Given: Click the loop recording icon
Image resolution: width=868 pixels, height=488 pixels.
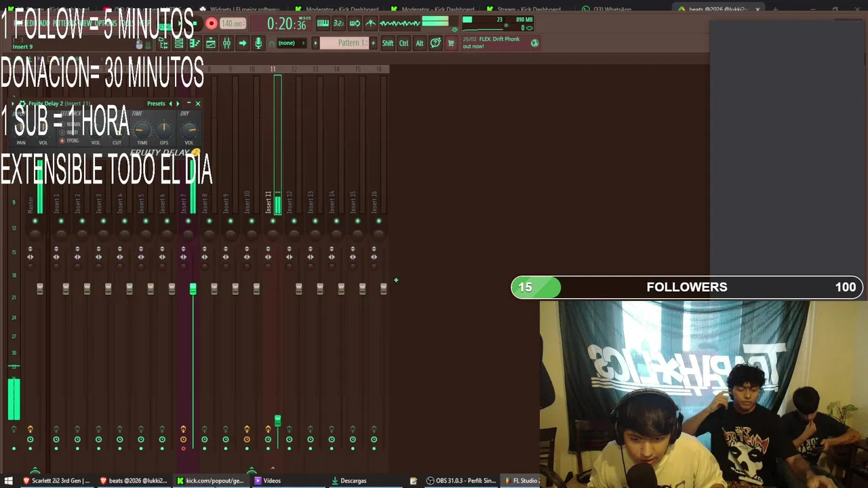Looking at the screenshot, I should tap(355, 24).
